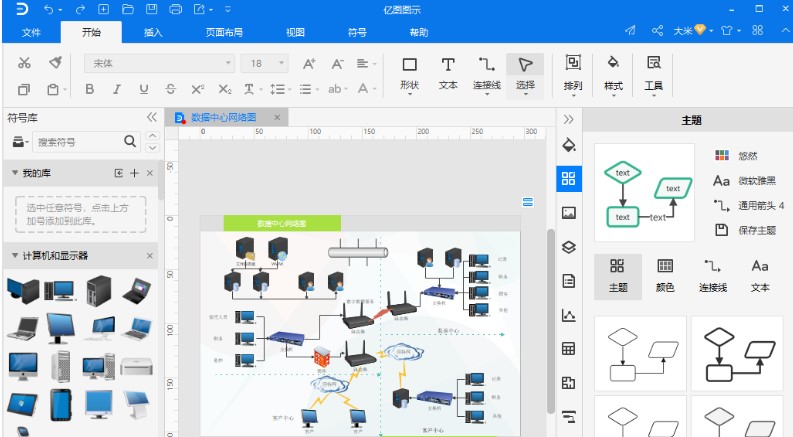Open the 宋体 font family dropdown

click(x=160, y=63)
